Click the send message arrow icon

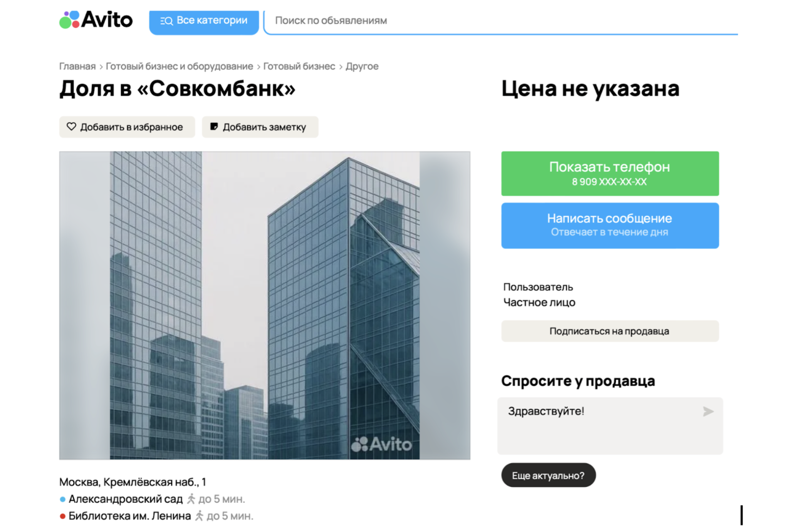(708, 412)
